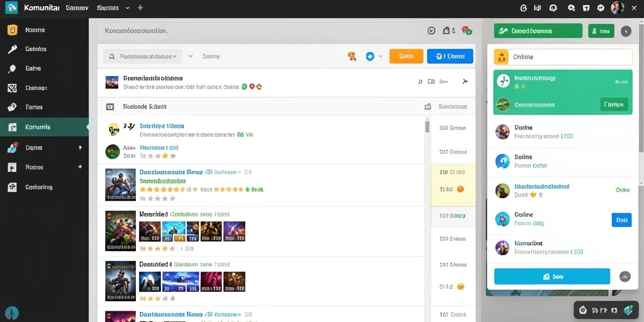Image resolution: width=644 pixels, height=322 pixels.
Task: Switch to the Sacrate tab in top bar
Action: [x=108, y=8]
